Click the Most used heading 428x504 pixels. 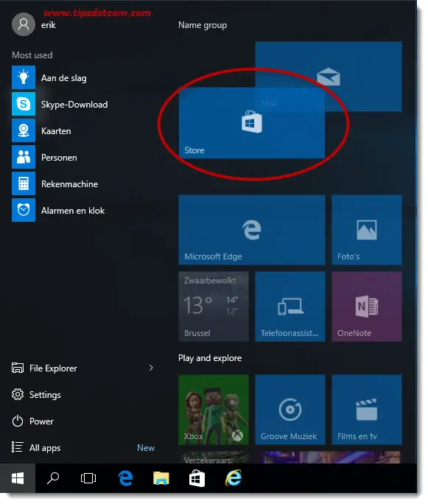(32, 55)
